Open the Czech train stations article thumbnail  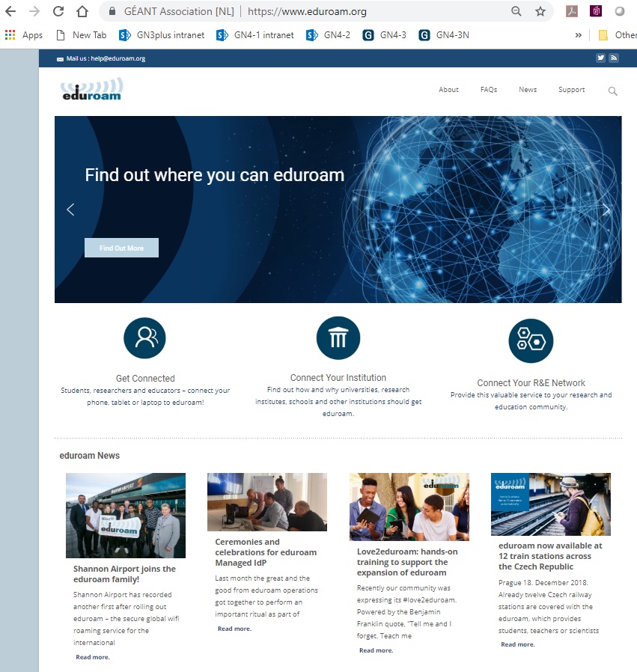click(x=550, y=504)
